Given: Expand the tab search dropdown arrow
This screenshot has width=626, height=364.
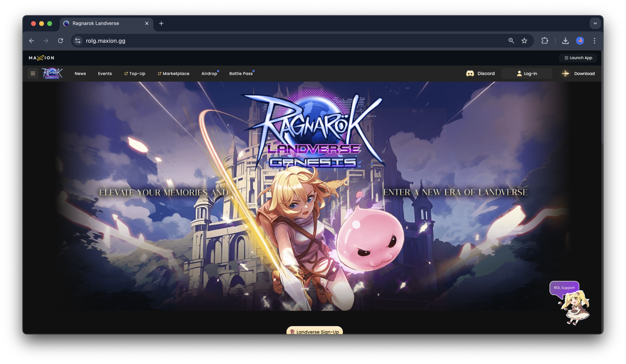Looking at the screenshot, I should point(595,23).
